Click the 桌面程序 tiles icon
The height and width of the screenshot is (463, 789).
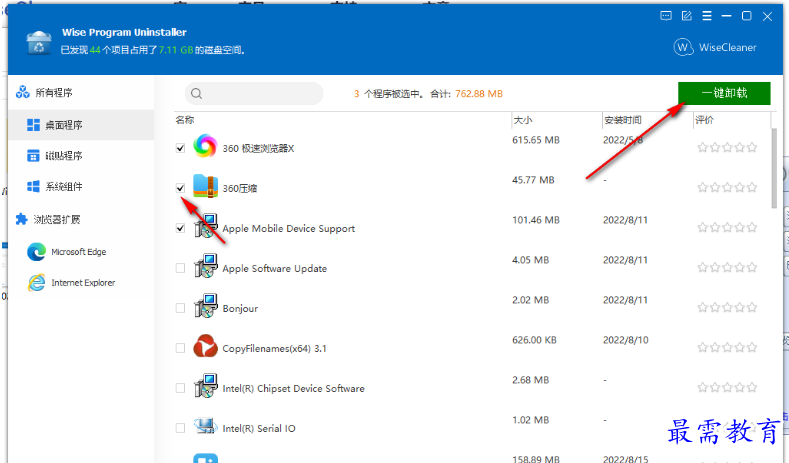coord(33,125)
